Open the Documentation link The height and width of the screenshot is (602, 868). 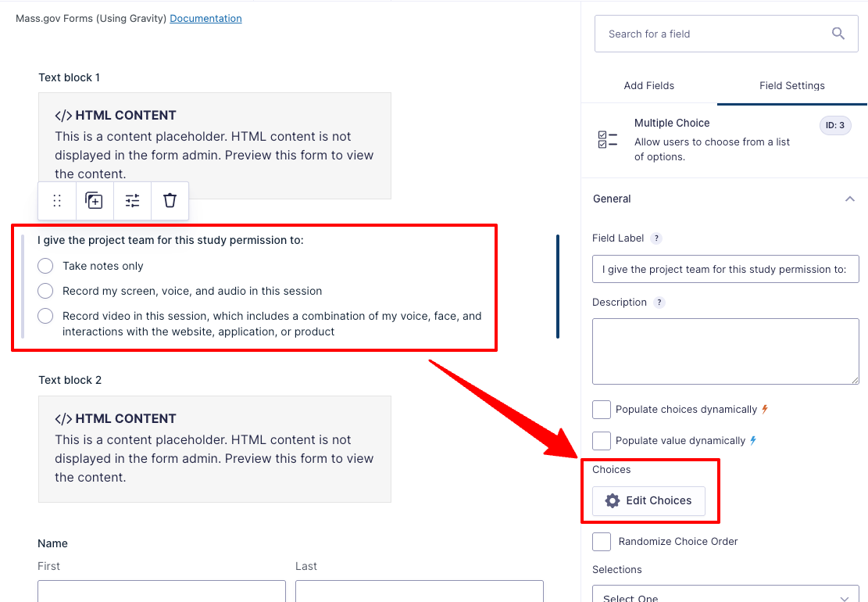205,18
